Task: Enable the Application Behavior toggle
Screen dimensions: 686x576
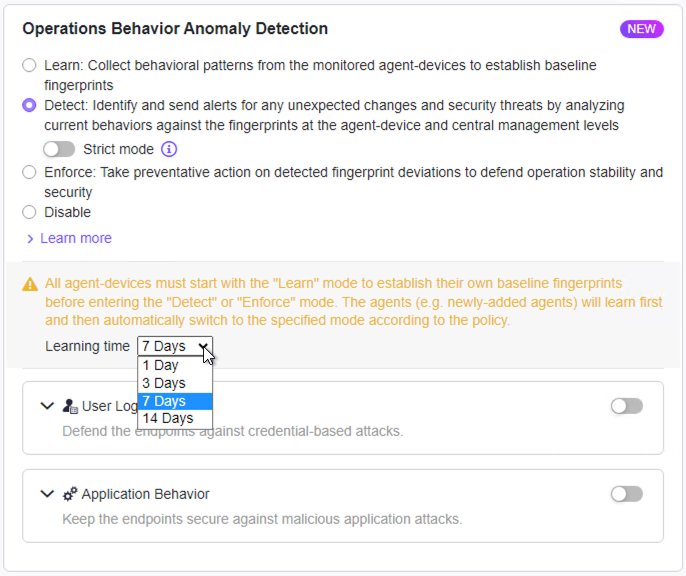Action: point(626,494)
